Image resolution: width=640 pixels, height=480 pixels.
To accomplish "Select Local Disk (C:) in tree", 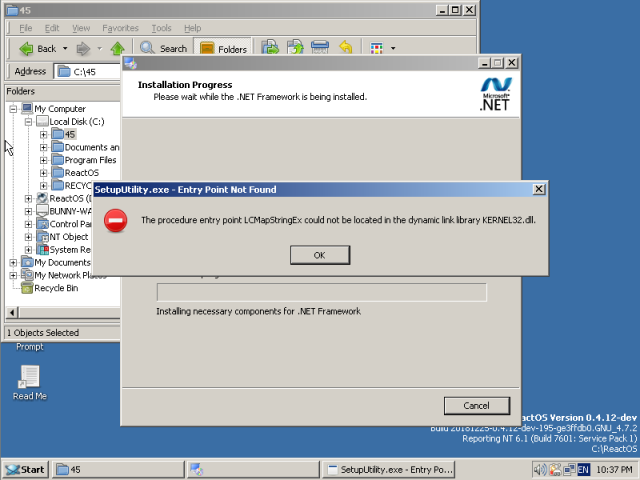I will click(77, 122).
